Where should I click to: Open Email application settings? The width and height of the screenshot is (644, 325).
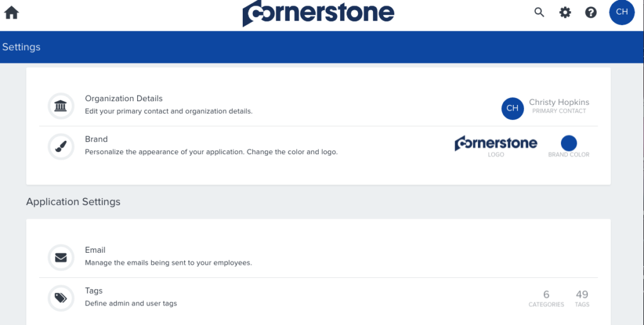pyautogui.click(x=95, y=250)
